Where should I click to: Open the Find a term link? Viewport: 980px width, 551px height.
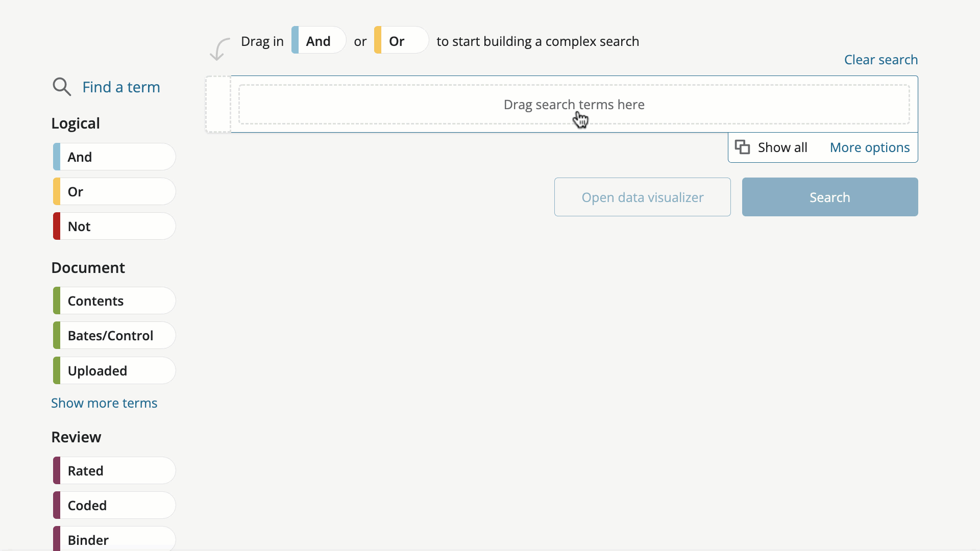tap(121, 87)
